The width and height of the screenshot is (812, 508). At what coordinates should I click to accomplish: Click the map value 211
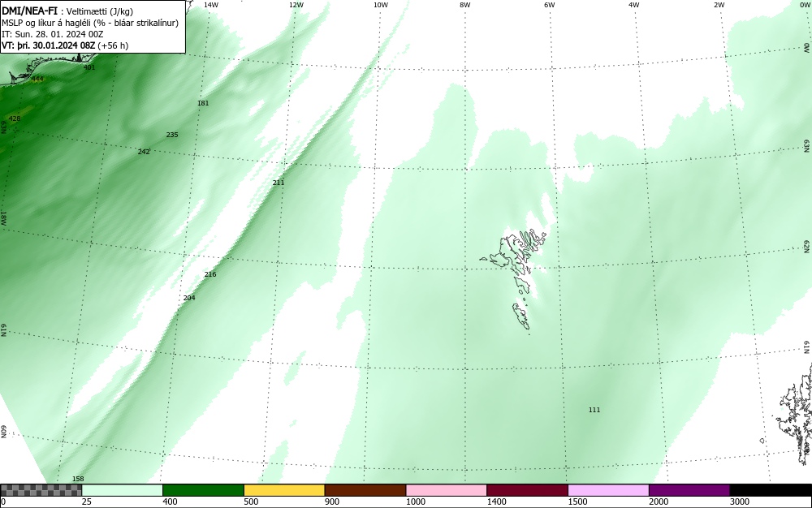pos(279,183)
